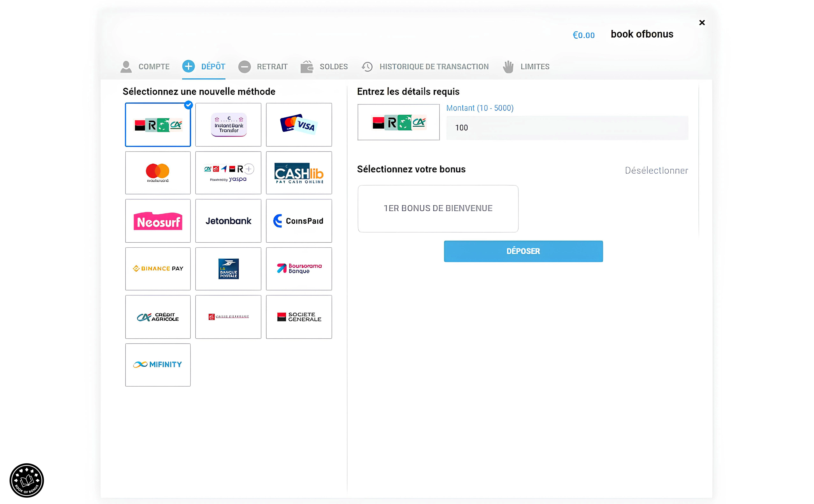Click the clock history icon for transactions
Image resolution: width=814 pixels, height=504 pixels.
(x=367, y=67)
